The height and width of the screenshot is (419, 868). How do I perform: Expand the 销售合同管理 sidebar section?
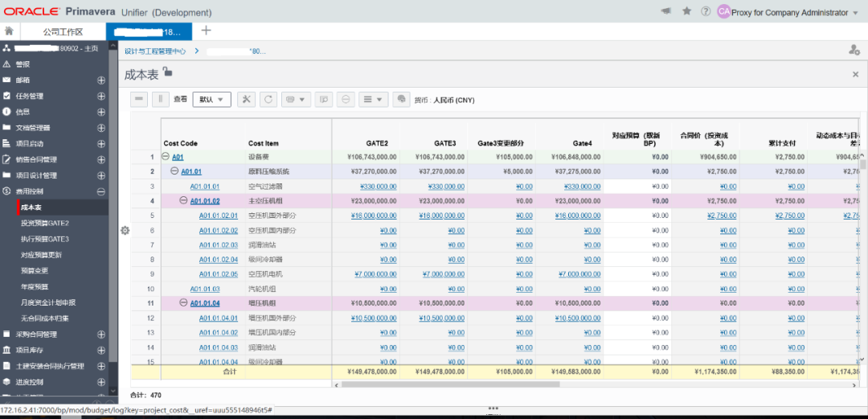click(x=100, y=159)
